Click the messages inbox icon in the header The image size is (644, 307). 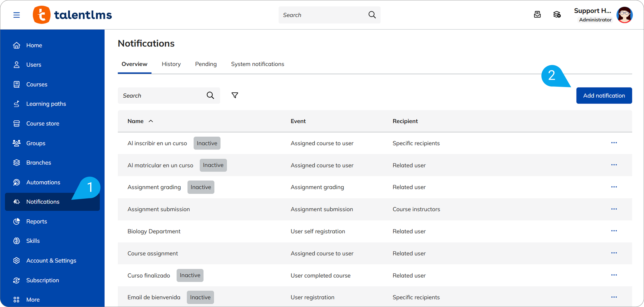click(537, 15)
